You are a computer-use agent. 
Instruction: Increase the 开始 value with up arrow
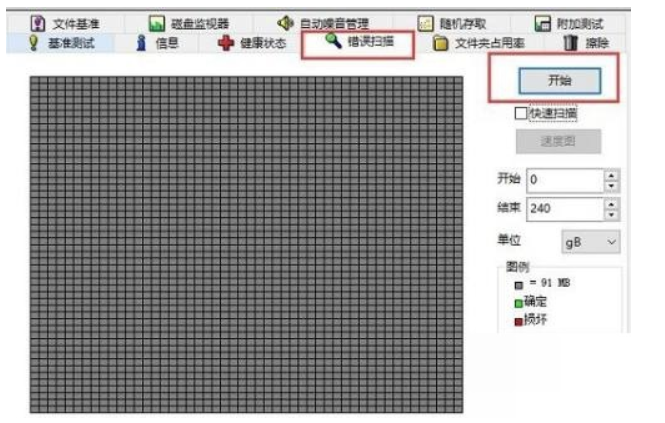pyautogui.click(x=612, y=174)
